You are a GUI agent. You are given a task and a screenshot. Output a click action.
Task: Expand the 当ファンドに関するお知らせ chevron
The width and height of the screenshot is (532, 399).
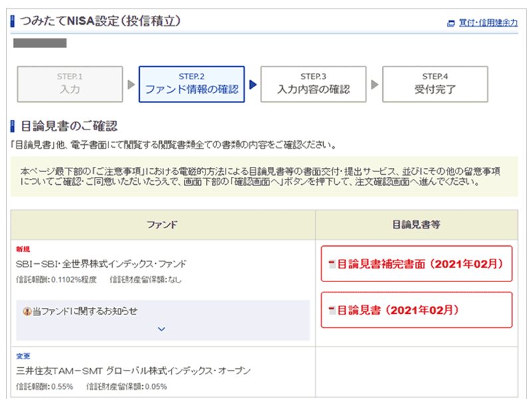point(162,329)
